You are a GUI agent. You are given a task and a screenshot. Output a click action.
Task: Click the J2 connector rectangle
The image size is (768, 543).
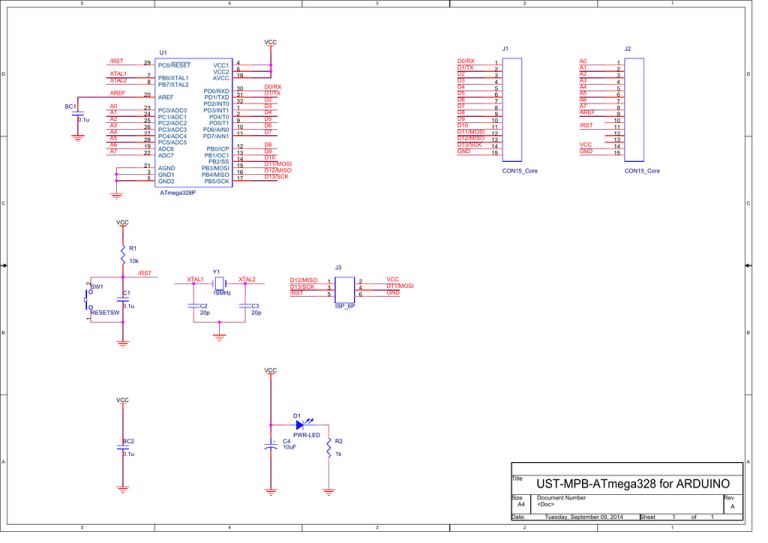[x=634, y=110]
